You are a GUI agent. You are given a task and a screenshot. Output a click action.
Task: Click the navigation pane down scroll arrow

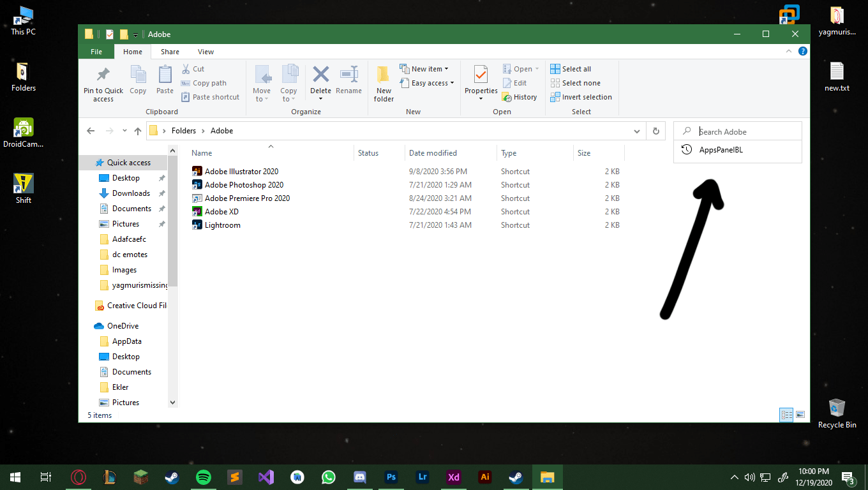[172, 403]
